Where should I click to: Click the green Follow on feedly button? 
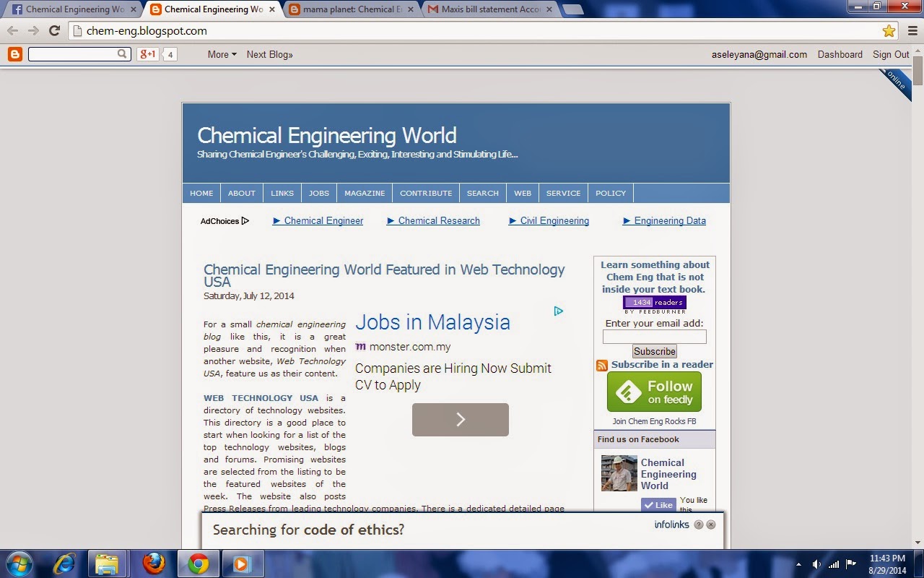(x=654, y=392)
